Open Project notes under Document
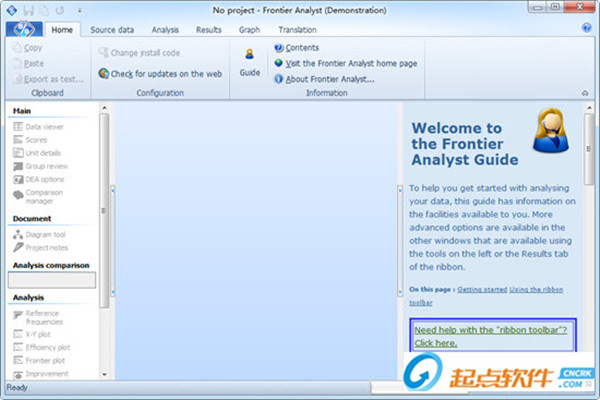The image size is (600, 400). click(x=41, y=248)
